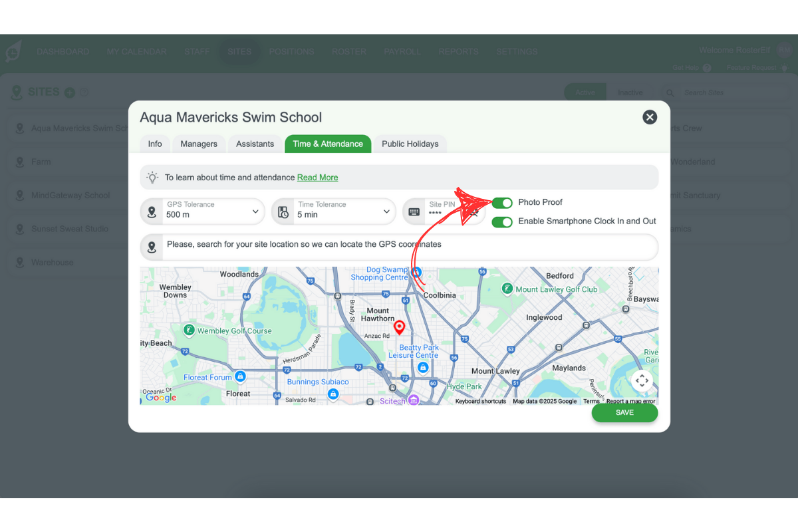Click the Get Help question mark icon
The width and height of the screenshot is (798, 532).
coord(707,67)
